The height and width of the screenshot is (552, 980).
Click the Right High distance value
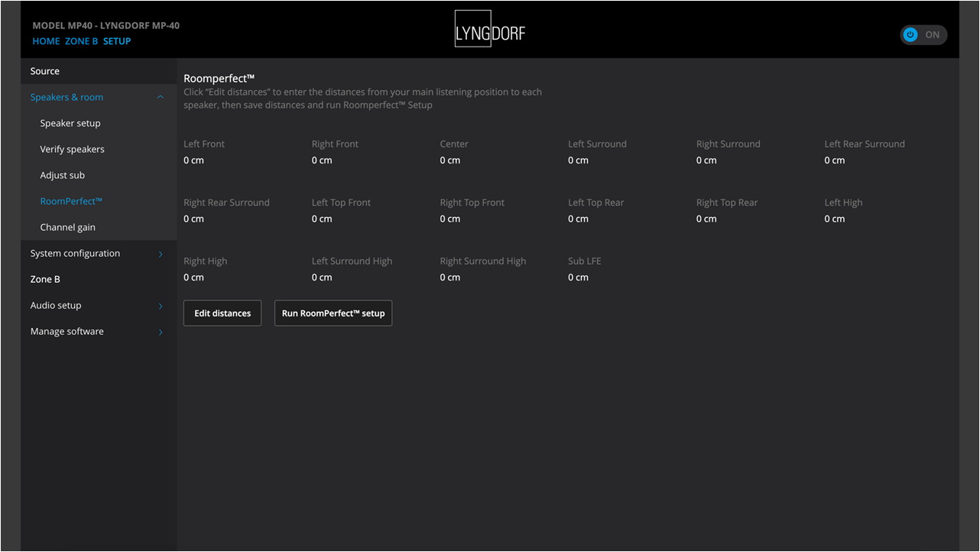[194, 278]
